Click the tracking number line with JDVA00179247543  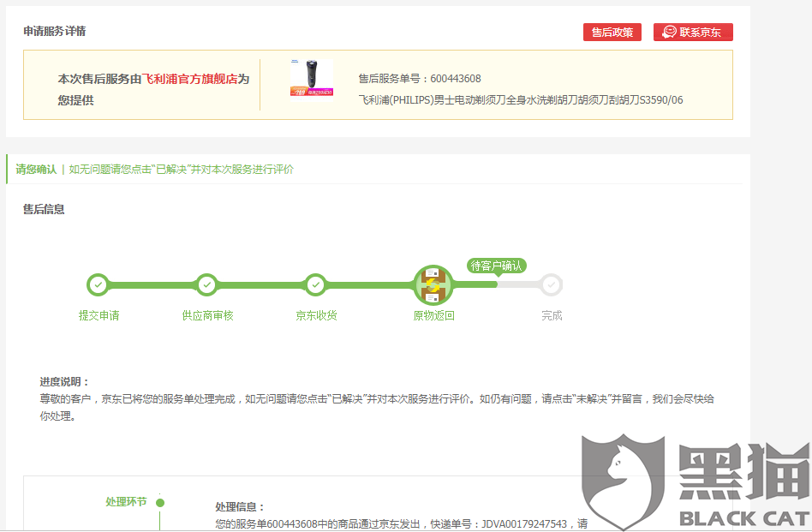[402, 523]
